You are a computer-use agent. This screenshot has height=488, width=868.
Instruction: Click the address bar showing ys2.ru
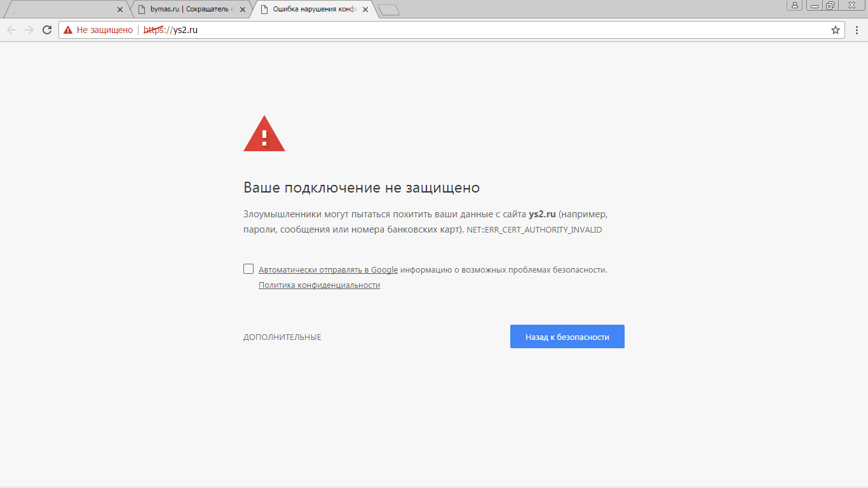445,30
